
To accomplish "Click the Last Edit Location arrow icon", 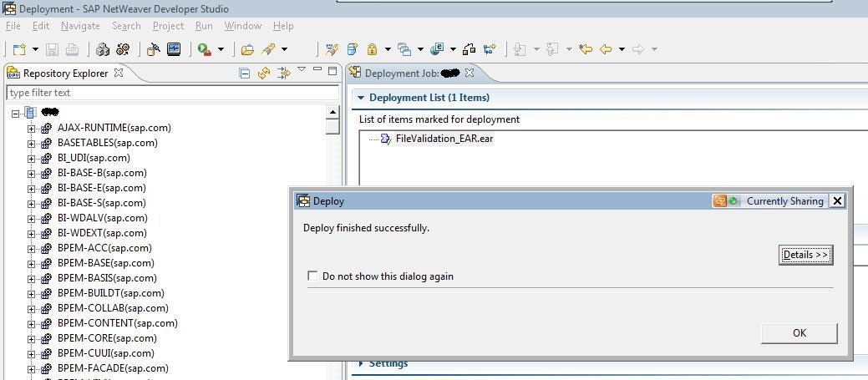I will (586, 50).
